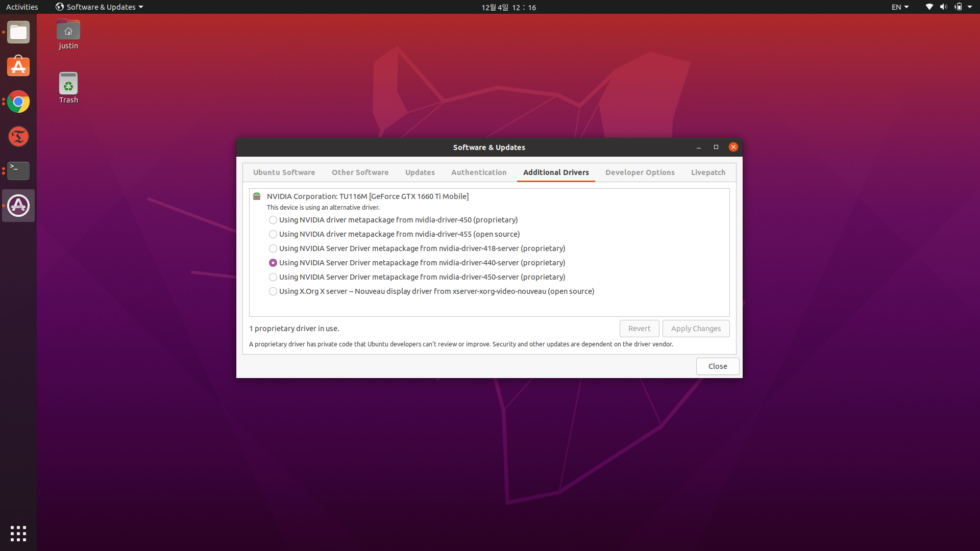Open Terminal from the dock
Viewport: 980px width, 551px height.
pyautogui.click(x=18, y=171)
